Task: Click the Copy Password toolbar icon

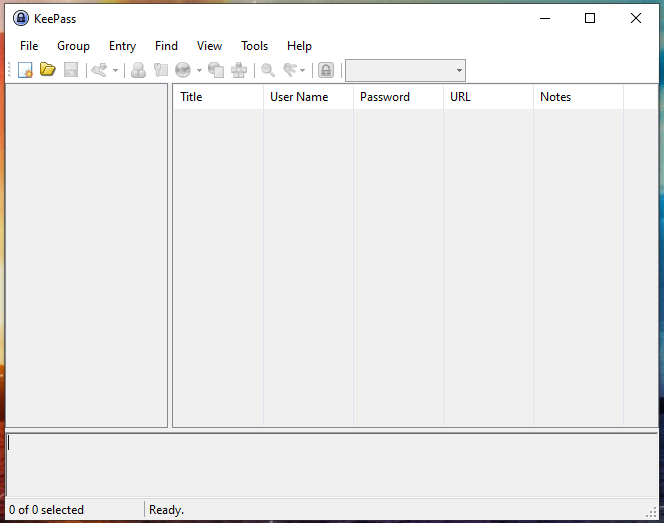Action: 161,70
